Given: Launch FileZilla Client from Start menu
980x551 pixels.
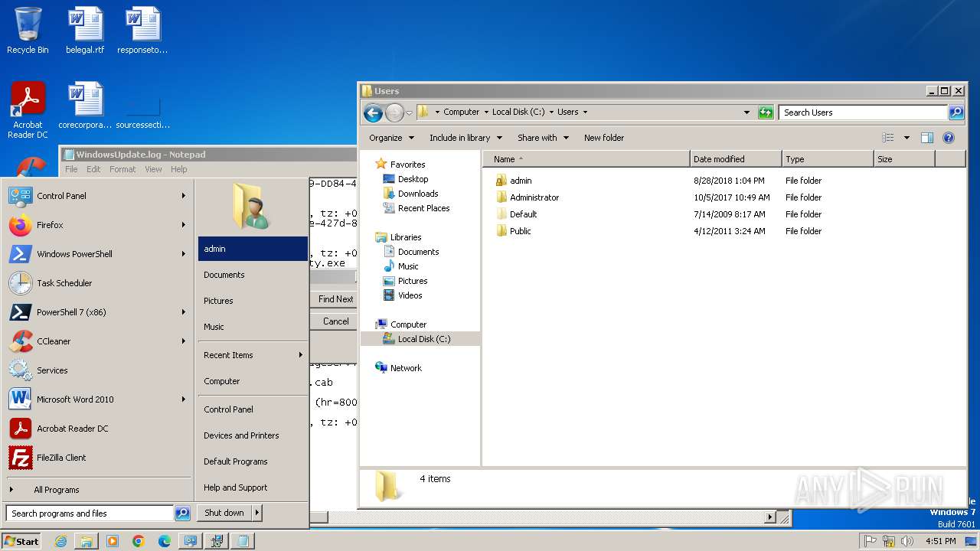Looking at the screenshot, I should (96, 458).
